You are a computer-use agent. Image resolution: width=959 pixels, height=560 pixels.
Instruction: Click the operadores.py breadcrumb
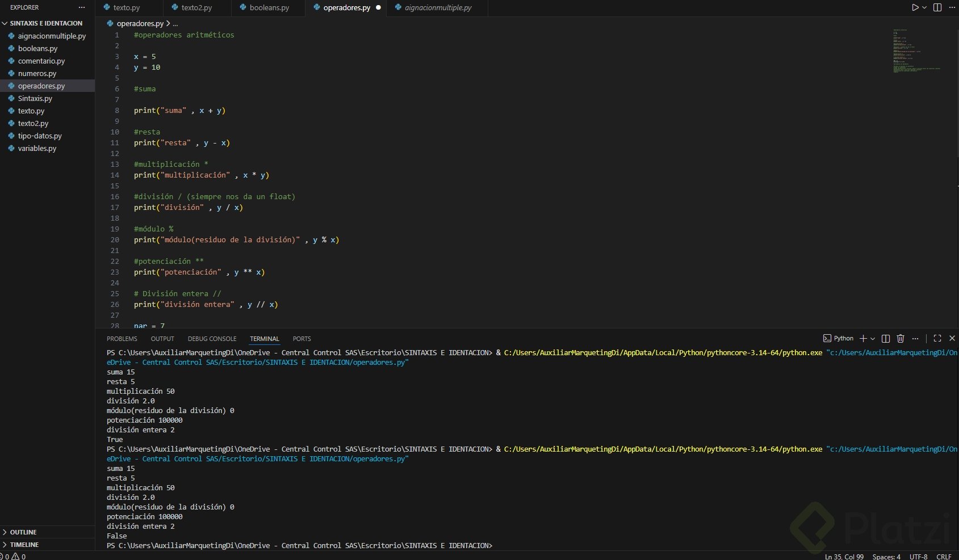pyautogui.click(x=140, y=24)
